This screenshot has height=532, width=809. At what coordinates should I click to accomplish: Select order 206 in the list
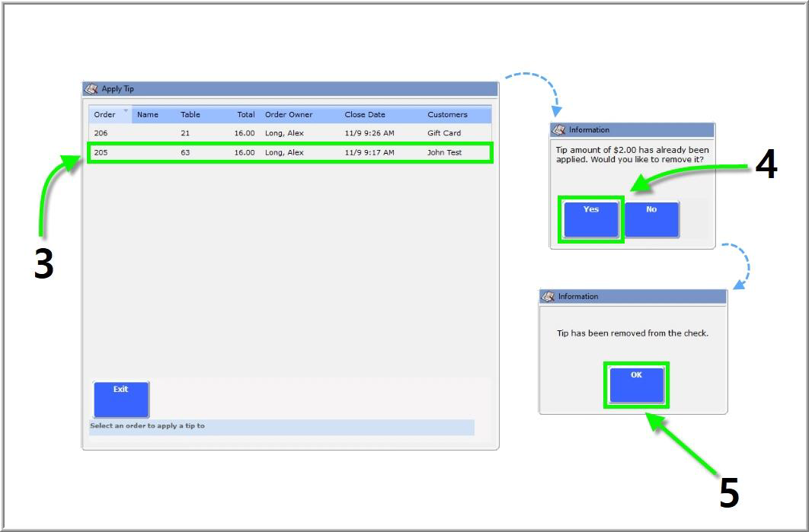click(101, 133)
